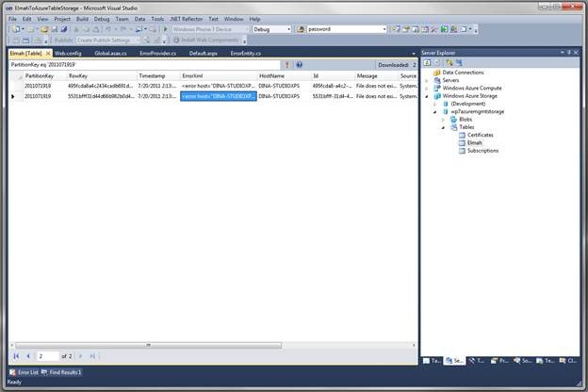Click the ErrorXml column header
The width and height of the screenshot is (588, 392).
(219, 76)
